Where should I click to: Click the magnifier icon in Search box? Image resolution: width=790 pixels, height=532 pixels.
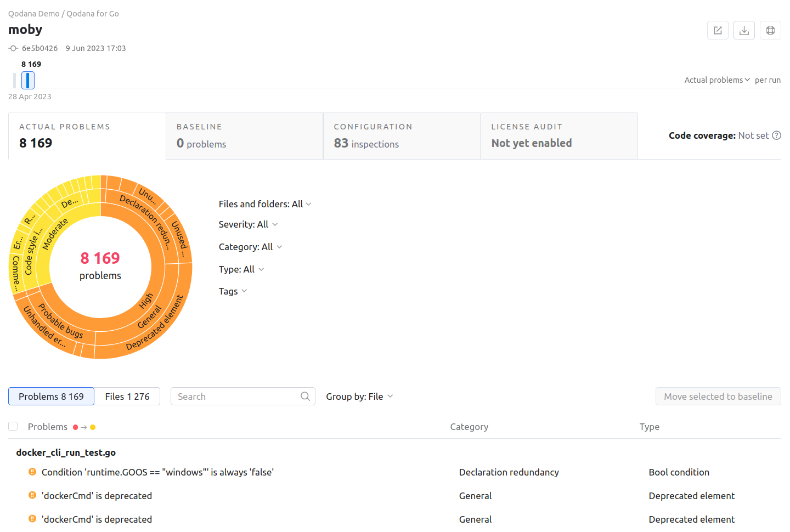[x=305, y=397]
